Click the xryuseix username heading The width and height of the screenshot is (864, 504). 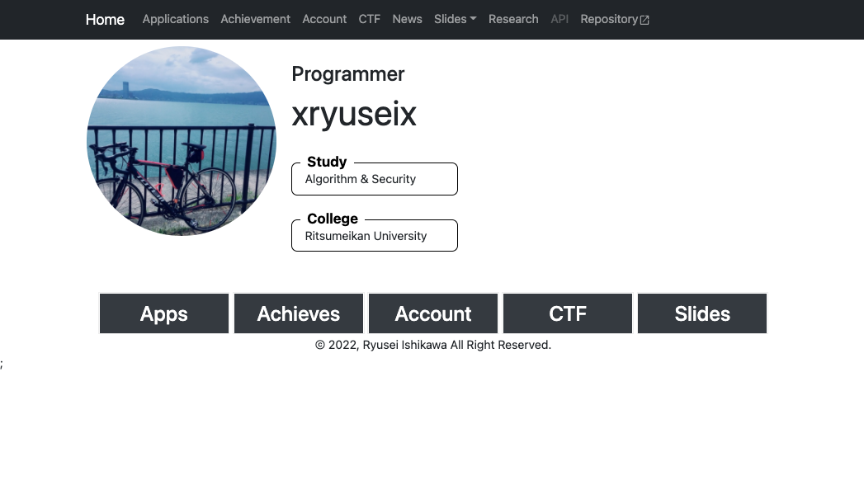pyautogui.click(x=354, y=114)
